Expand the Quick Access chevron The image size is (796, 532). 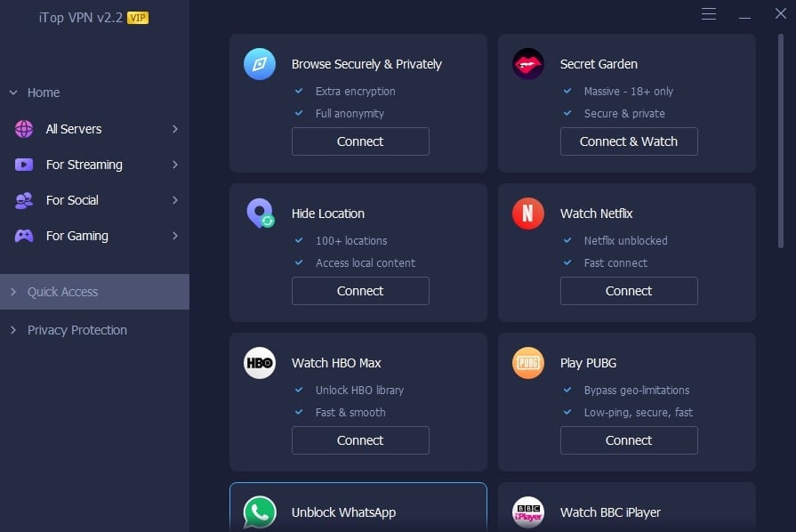13,292
